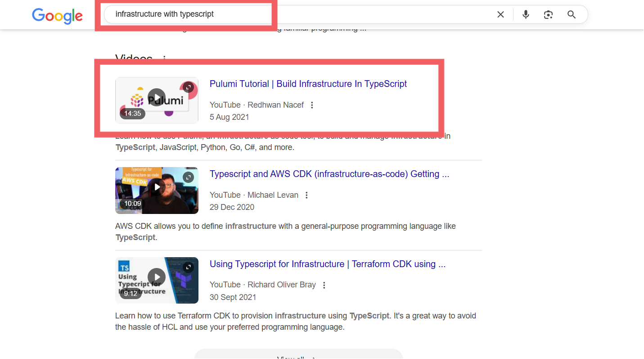Expand preview on Terraform CDK thumbnail

tap(188, 267)
